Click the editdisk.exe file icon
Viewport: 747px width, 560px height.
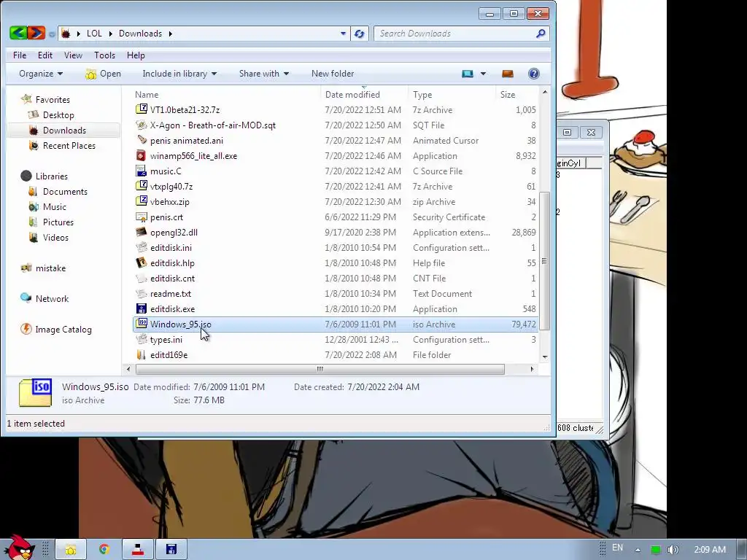[141, 308]
